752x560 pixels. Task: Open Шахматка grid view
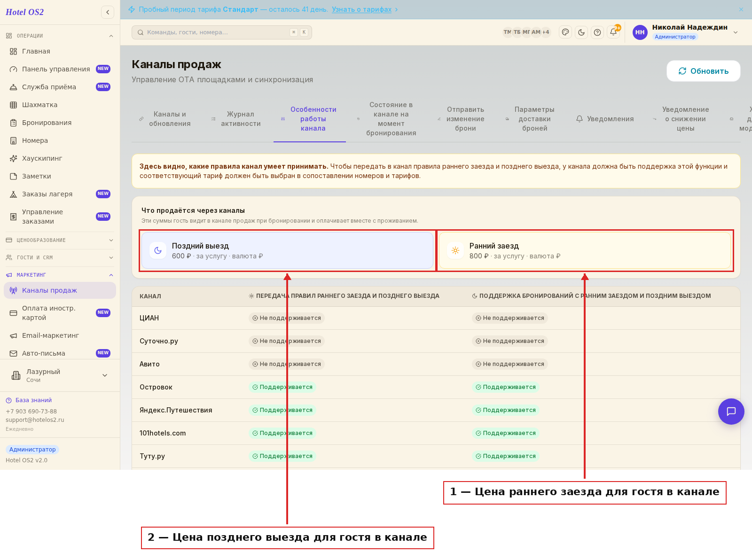coord(60,105)
